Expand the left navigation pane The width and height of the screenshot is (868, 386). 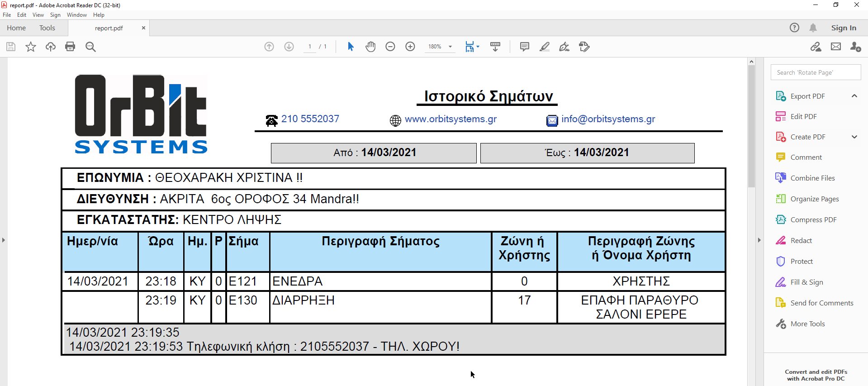[x=4, y=240]
